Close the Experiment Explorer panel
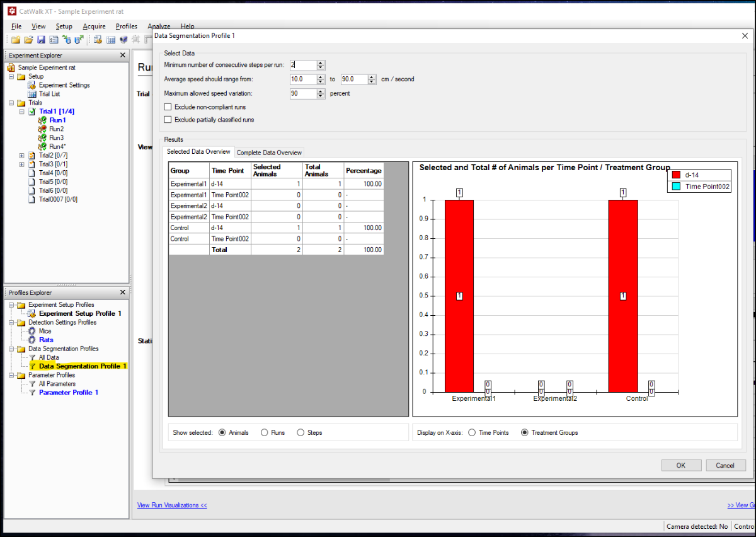 coord(123,55)
